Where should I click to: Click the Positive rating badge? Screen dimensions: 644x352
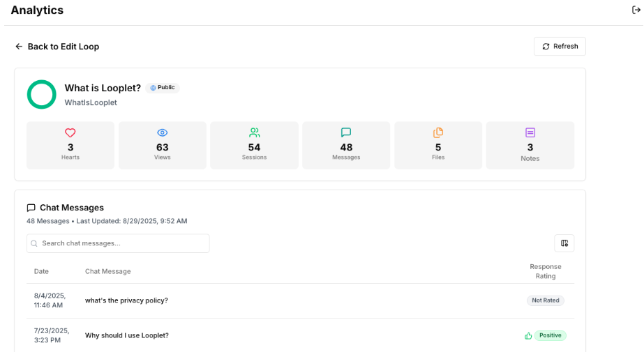(551, 335)
